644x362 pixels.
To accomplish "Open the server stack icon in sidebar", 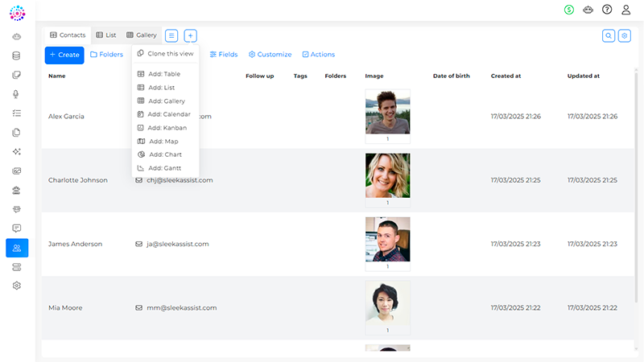I will point(16,267).
